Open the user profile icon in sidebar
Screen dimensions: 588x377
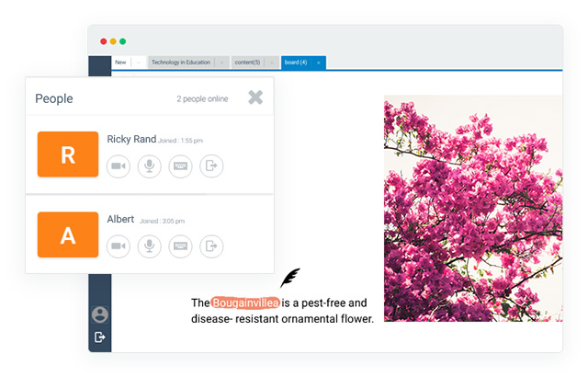(99, 314)
